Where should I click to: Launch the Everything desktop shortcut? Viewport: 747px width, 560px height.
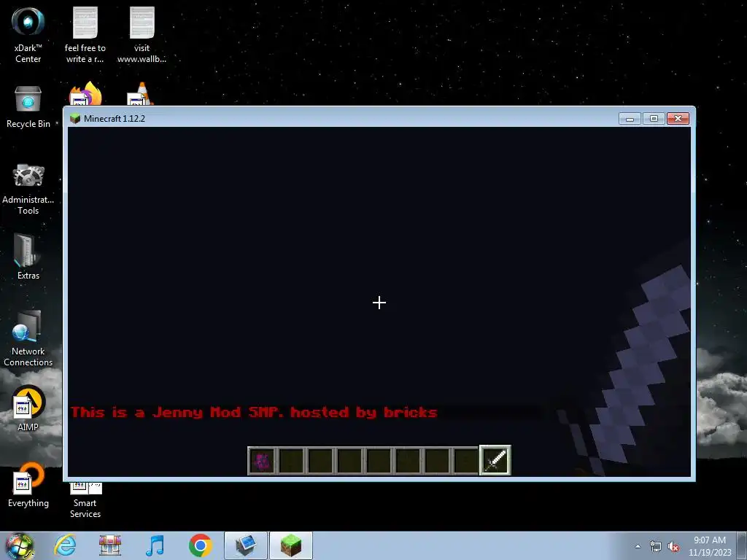click(x=28, y=484)
